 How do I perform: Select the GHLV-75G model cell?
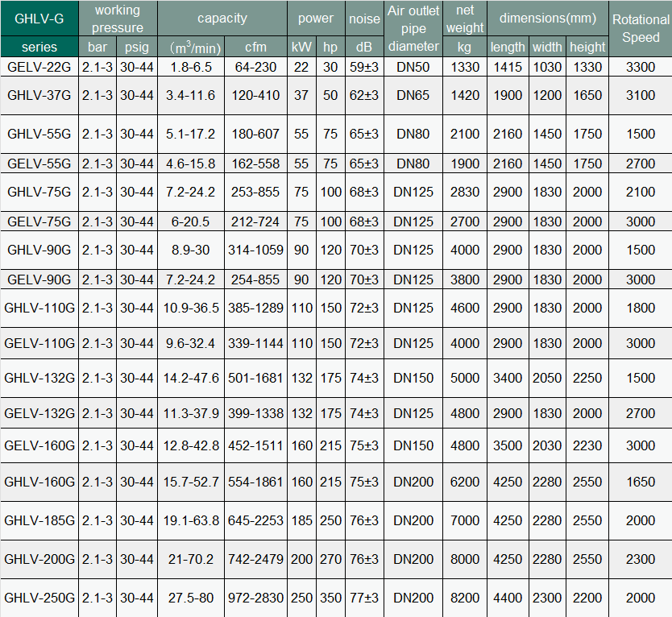pos(39,192)
